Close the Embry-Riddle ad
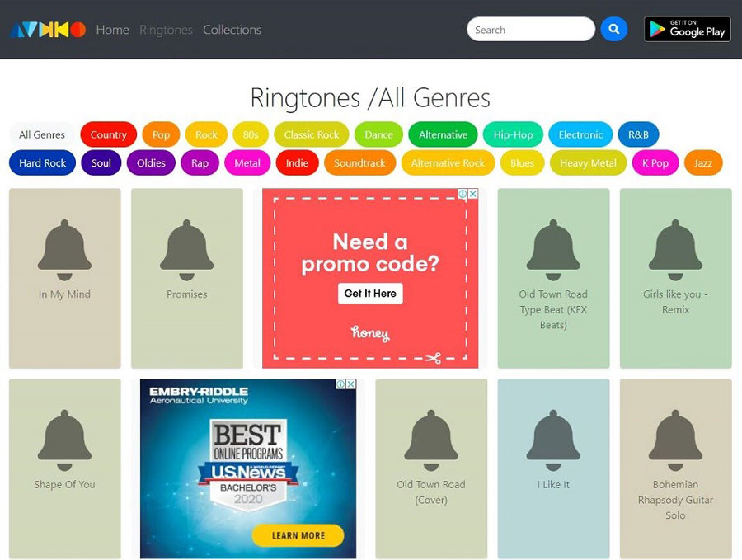Image resolution: width=742 pixels, height=560 pixels. tap(350, 384)
